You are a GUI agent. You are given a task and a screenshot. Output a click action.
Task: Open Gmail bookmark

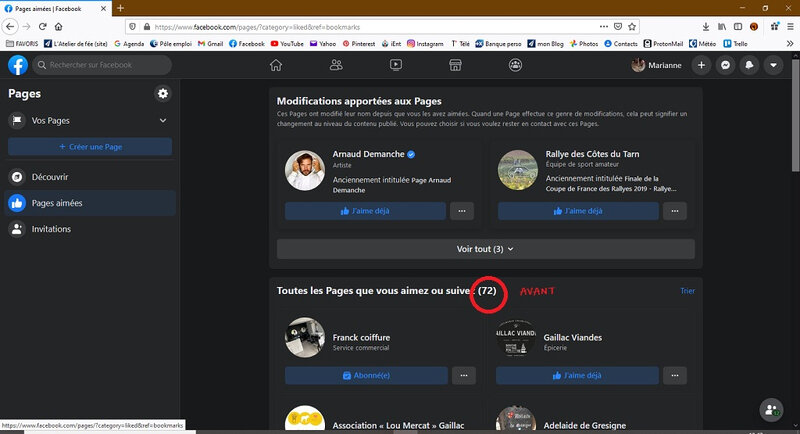coord(210,44)
